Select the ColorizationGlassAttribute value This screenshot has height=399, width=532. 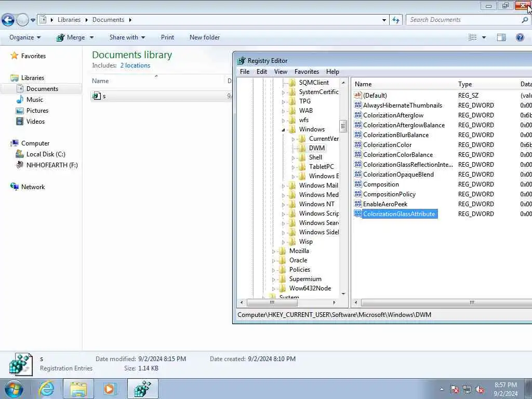click(399, 214)
